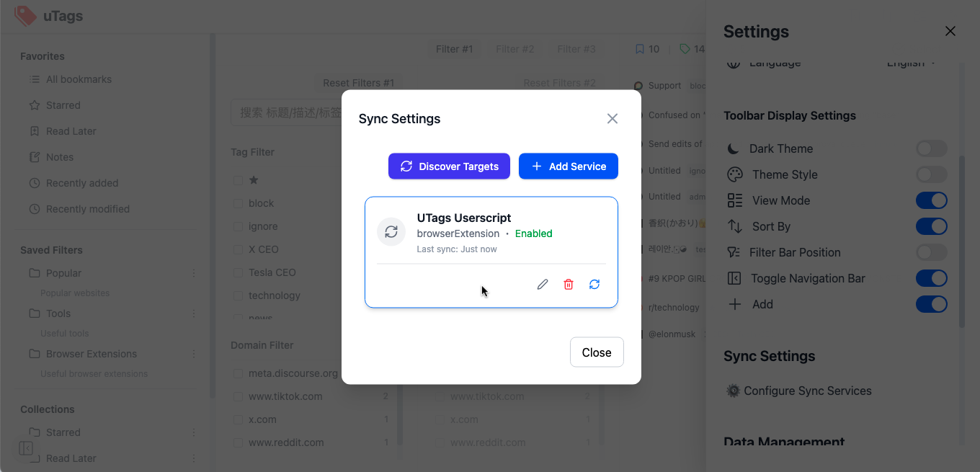Enable the Filter Bar Position toggle

coord(931,252)
